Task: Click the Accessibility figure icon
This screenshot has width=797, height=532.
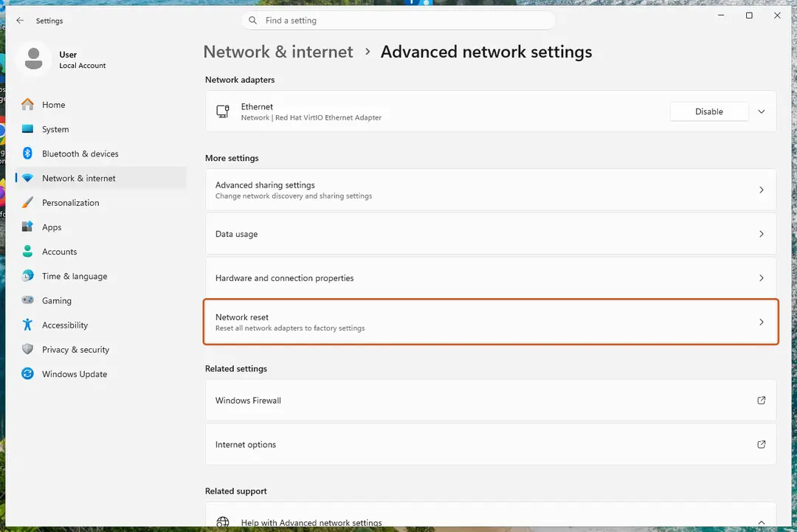Action: [x=27, y=324]
